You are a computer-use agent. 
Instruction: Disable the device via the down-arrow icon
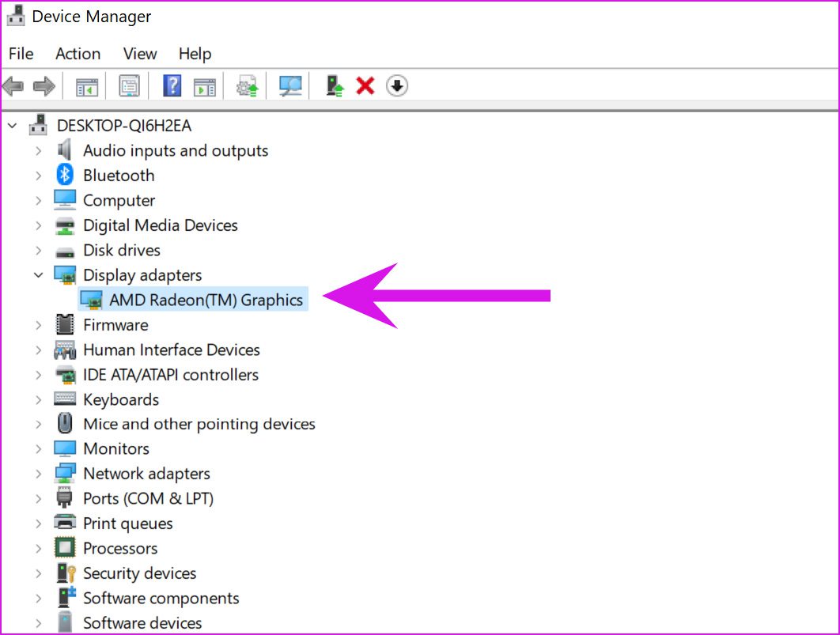(x=396, y=85)
